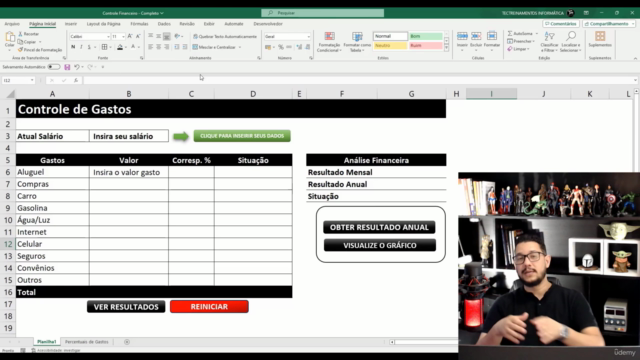Open Excluir cells option
The image size is (640, 360).
pyautogui.click(x=476, y=40)
